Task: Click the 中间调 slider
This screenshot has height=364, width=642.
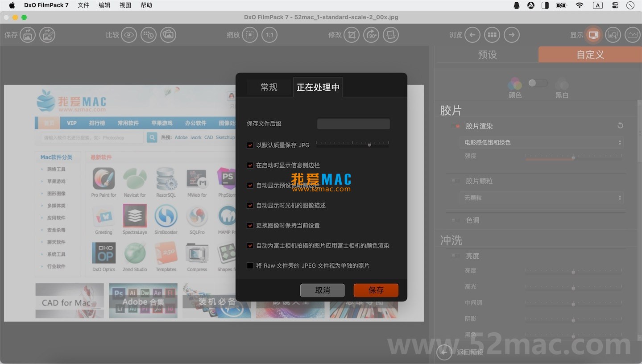Action: pyautogui.click(x=573, y=303)
